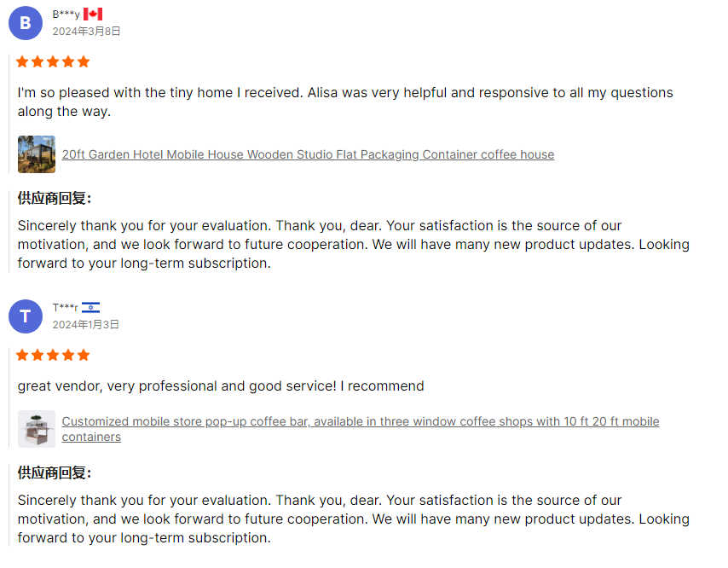Viewport: 728px width, 568px height.
Task: Click the 2024年3月8日 review date
Action: tap(86, 31)
